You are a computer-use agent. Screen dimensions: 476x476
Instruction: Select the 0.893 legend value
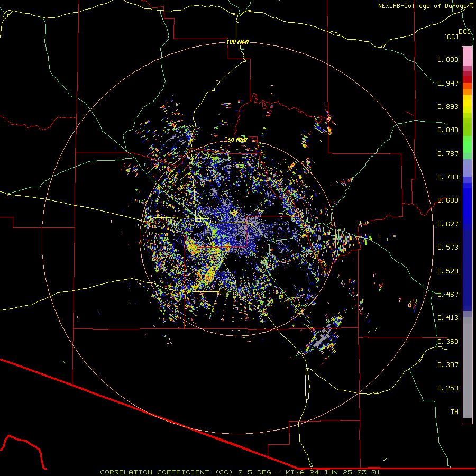pyautogui.click(x=448, y=106)
